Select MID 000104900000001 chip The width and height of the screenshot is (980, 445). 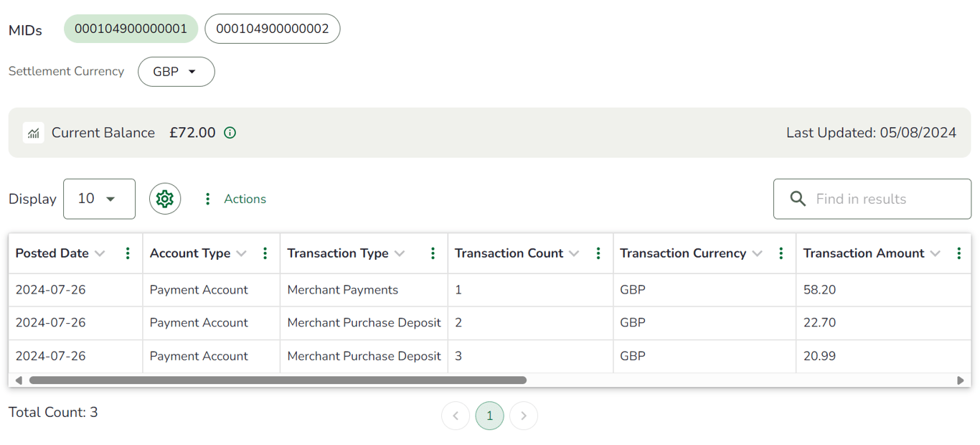click(131, 29)
